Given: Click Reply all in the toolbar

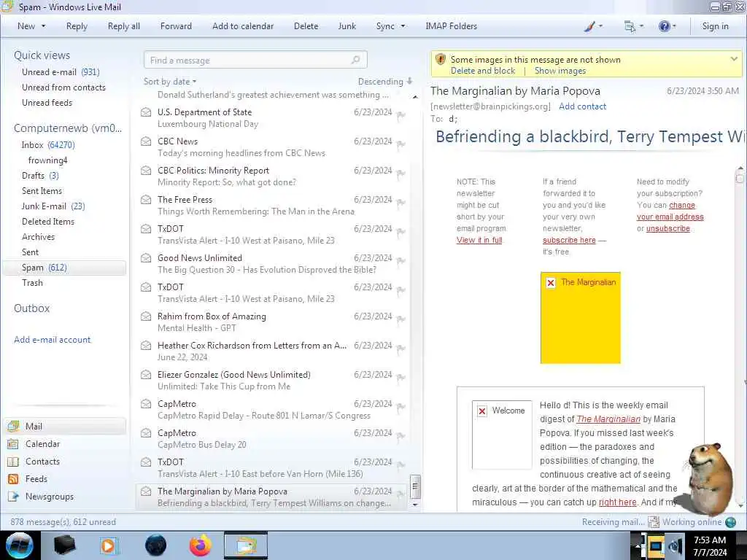Looking at the screenshot, I should coord(124,26).
